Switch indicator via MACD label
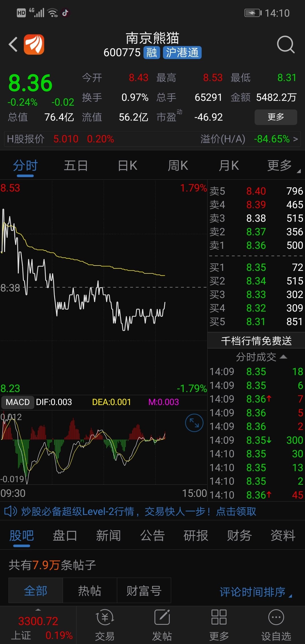The width and height of the screenshot is (305, 644). 18,402
